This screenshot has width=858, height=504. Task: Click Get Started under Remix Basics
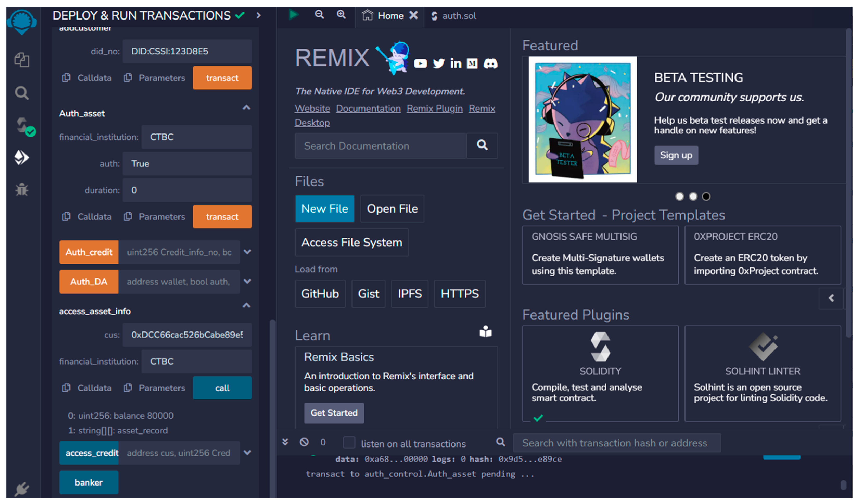(x=334, y=413)
